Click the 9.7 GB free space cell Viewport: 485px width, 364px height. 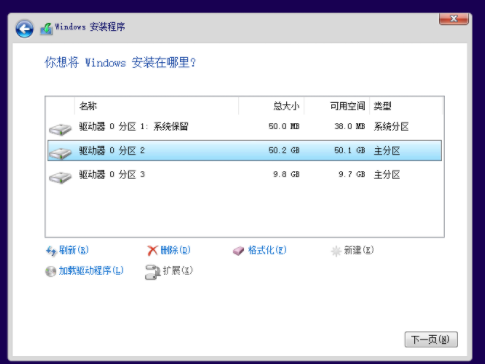pyautogui.click(x=352, y=174)
